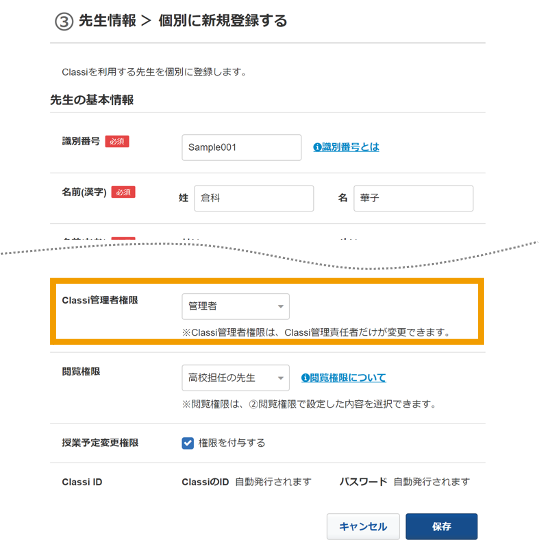
Task: Open the 識別番号とは help link
Action: (350, 147)
